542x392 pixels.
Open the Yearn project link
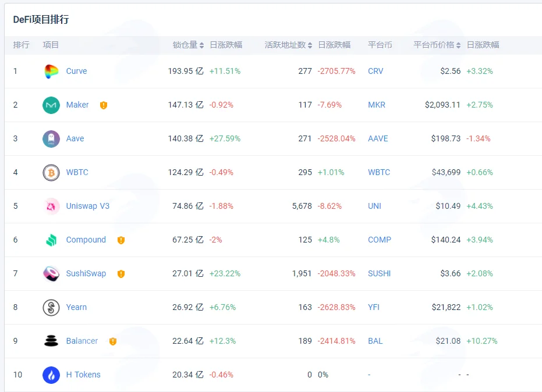(x=76, y=307)
